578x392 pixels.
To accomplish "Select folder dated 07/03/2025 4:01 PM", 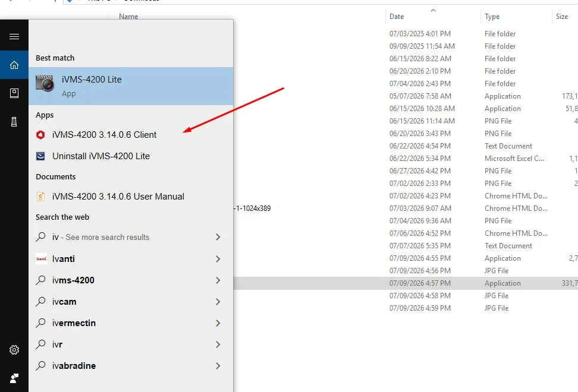I will (406, 33).
